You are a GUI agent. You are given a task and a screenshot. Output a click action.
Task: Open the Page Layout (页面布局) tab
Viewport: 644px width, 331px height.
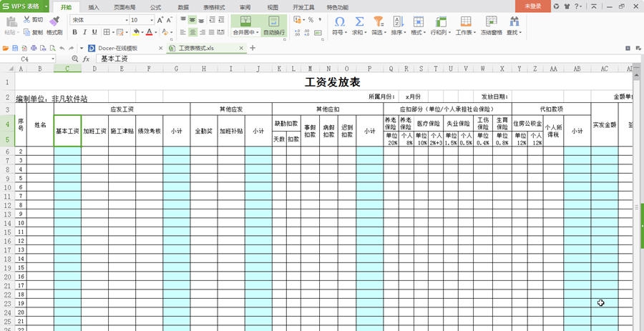[125, 7]
